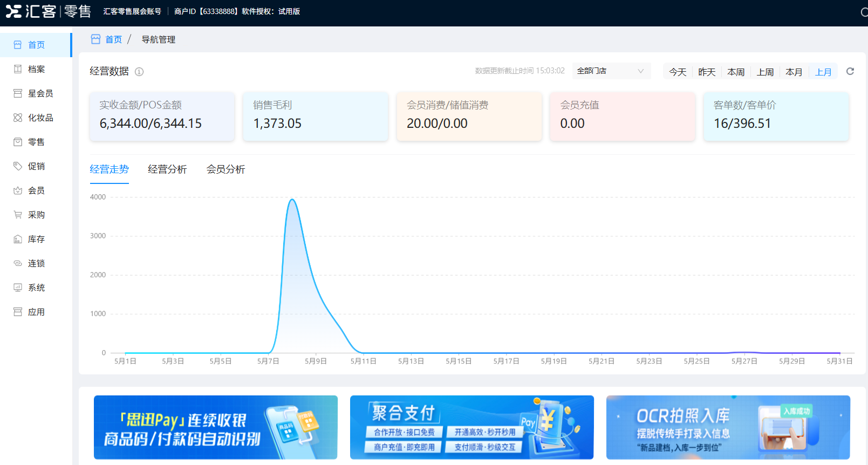Screen dimensions: 868x465
Task: Select the 本月 date range
Action: pyautogui.click(x=794, y=72)
